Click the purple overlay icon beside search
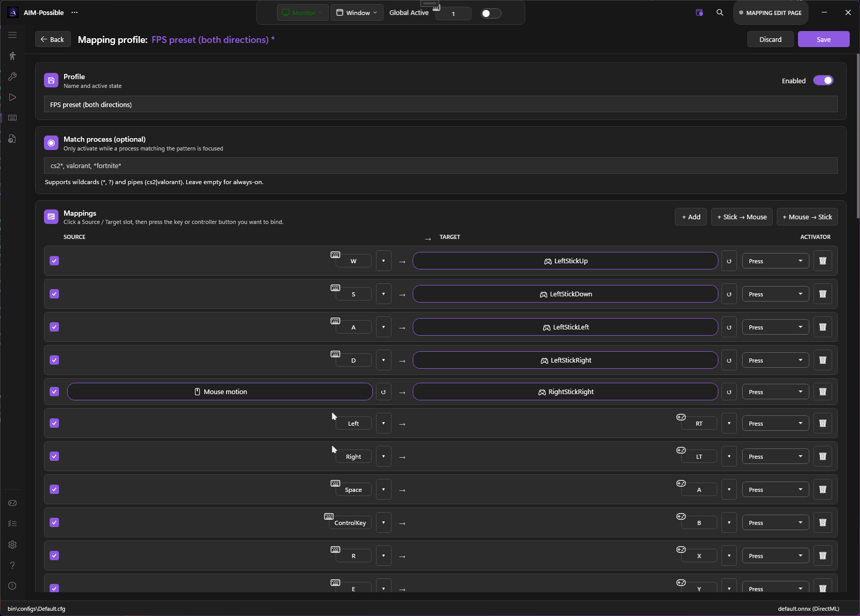Image resolution: width=860 pixels, height=616 pixels. 699,12
